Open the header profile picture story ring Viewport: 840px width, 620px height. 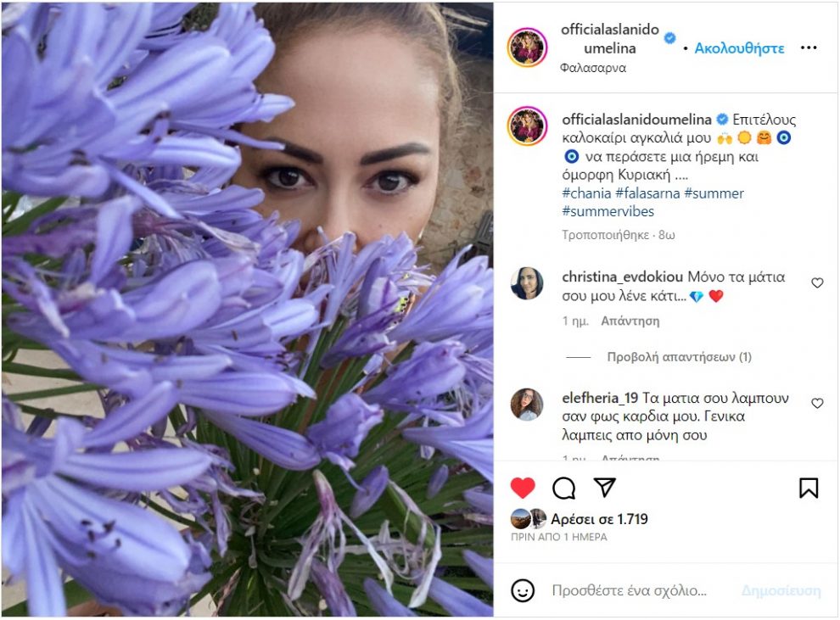click(x=527, y=47)
